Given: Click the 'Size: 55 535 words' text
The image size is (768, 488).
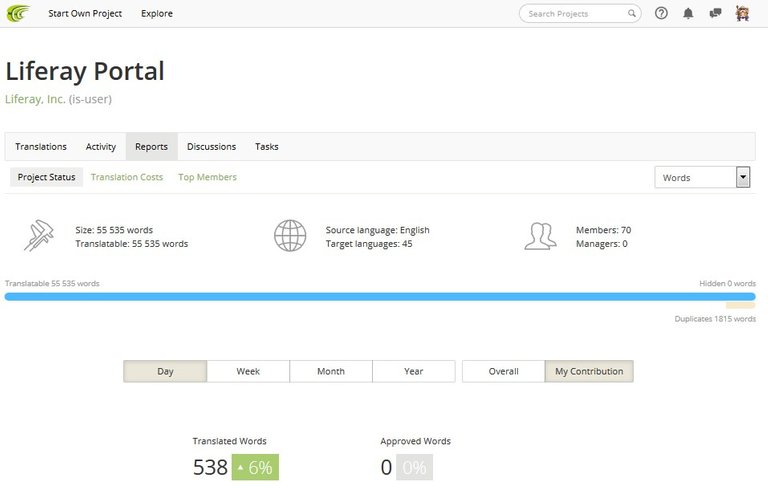Looking at the screenshot, I should pyautogui.click(x=114, y=230).
